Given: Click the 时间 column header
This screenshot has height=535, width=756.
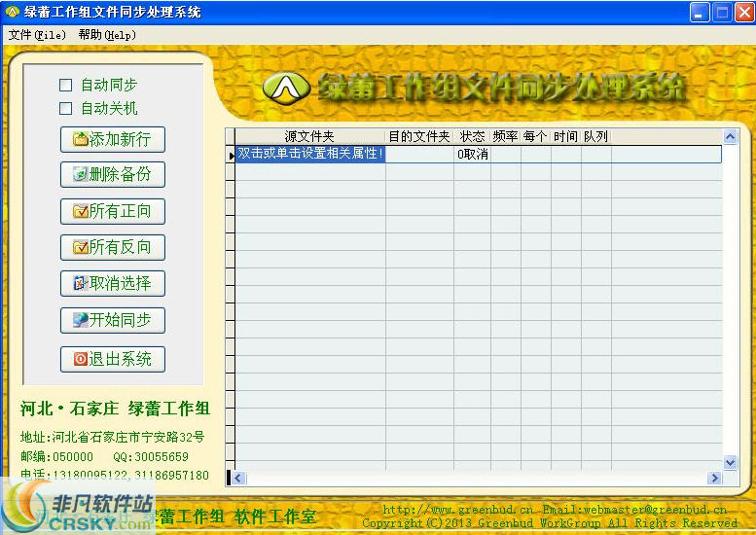Looking at the screenshot, I should 566,136.
